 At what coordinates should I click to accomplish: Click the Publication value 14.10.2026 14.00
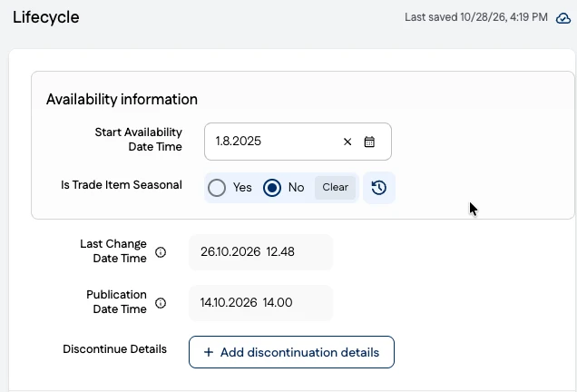[x=260, y=303]
